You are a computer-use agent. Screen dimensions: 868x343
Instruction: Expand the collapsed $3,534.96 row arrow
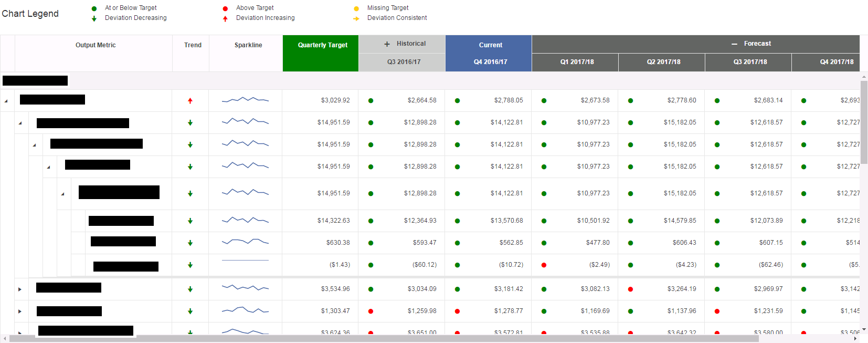coord(20,289)
